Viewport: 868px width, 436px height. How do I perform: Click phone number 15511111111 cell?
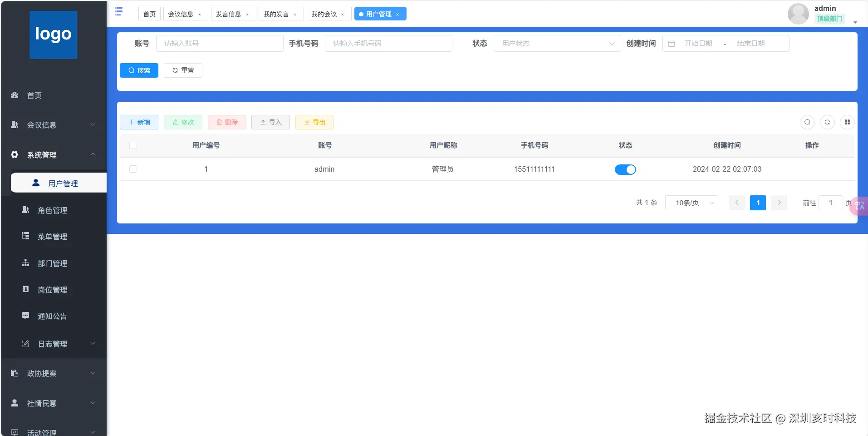pyautogui.click(x=535, y=169)
